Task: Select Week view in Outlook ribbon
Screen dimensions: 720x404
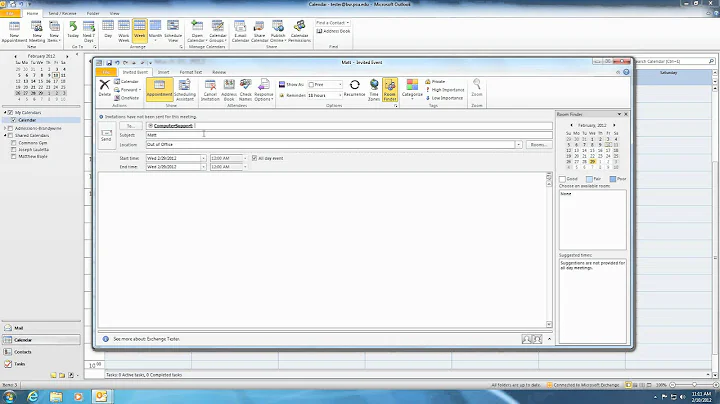Action: pos(140,29)
